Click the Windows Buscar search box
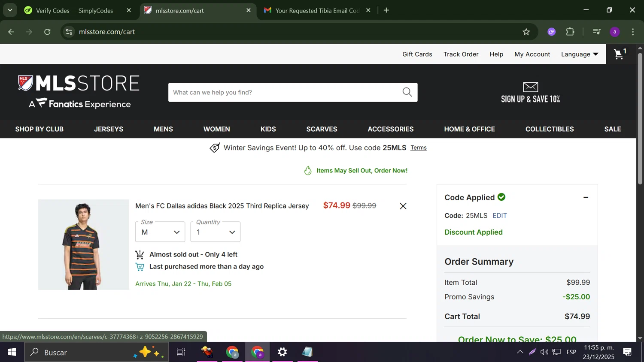Image resolution: width=644 pixels, height=362 pixels. point(97,352)
